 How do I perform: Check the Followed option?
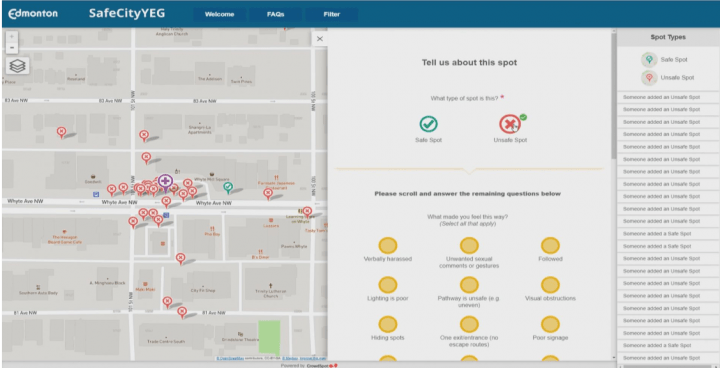550,245
